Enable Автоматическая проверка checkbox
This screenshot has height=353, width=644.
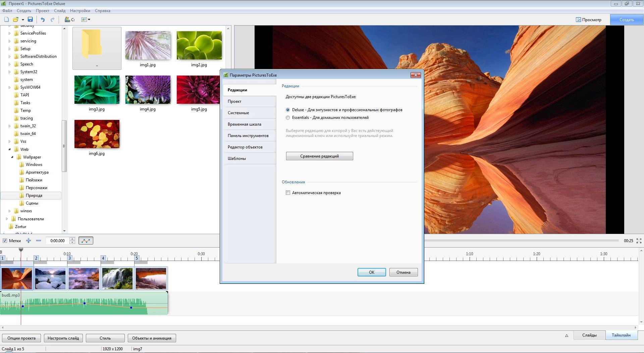(288, 193)
